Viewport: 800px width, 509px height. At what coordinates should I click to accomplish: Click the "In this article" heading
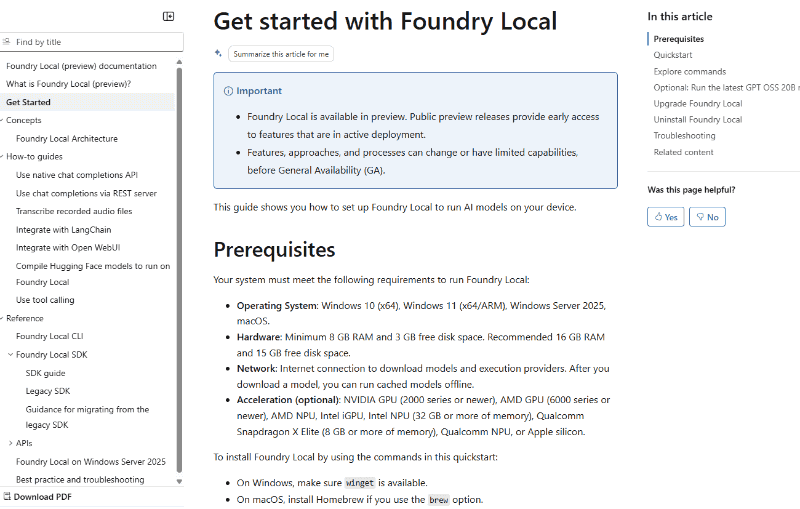click(x=680, y=16)
